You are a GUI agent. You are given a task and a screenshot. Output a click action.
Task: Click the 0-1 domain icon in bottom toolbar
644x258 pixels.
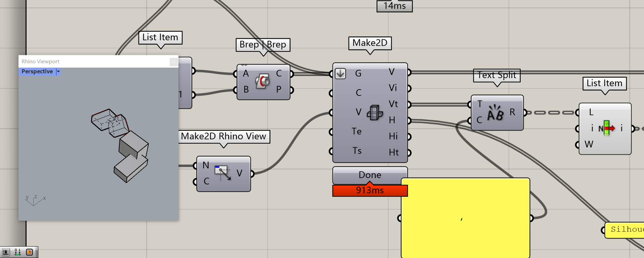click(18, 252)
